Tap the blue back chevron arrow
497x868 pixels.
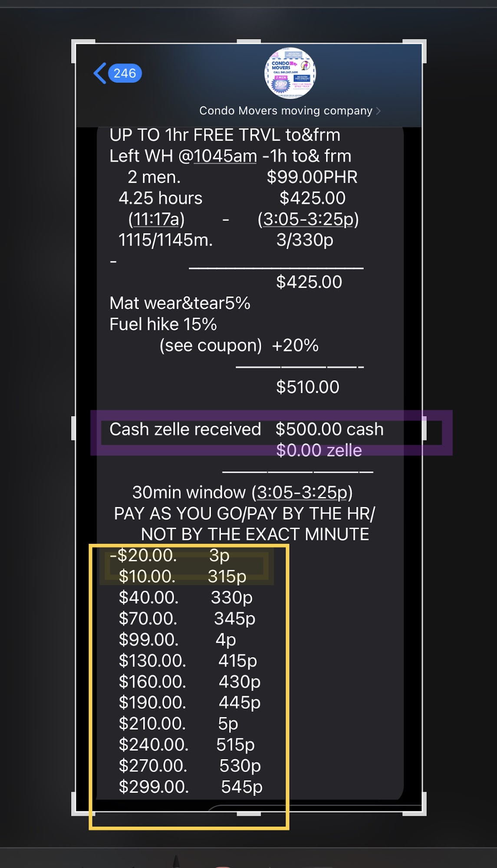coord(100,73)
